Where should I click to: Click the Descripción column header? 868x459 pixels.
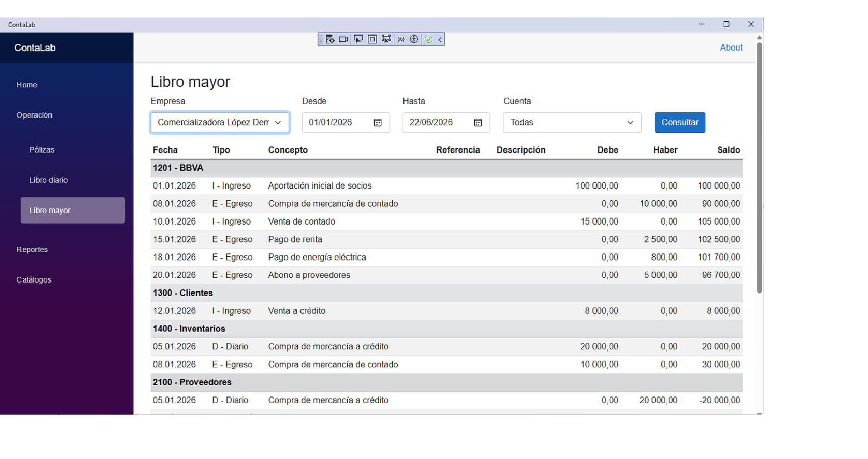pos(521,150)
